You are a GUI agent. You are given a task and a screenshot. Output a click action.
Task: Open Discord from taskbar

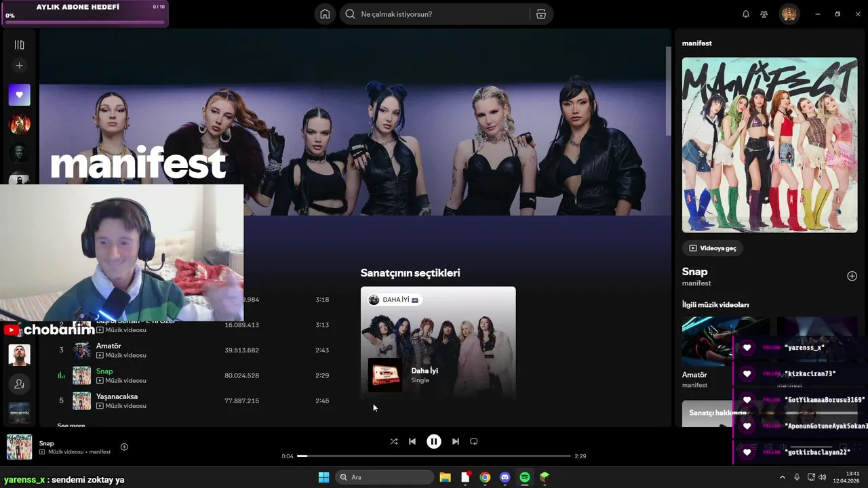505,477
